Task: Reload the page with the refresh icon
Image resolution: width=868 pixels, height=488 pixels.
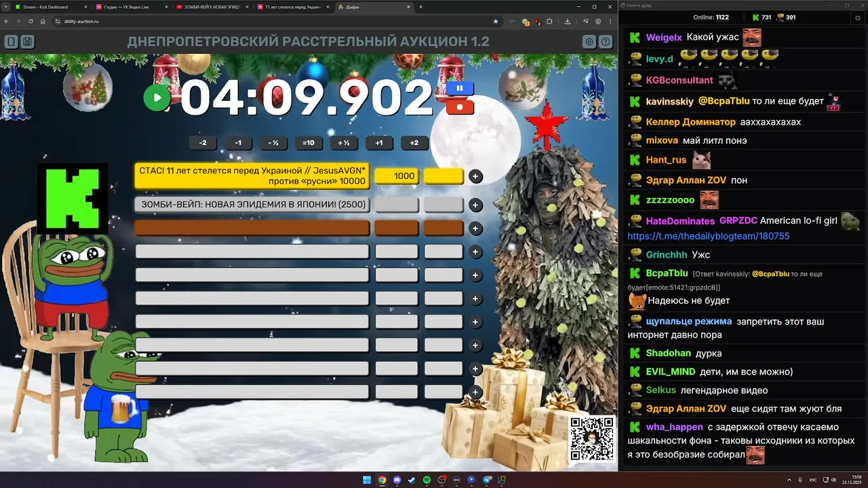Action: point(31,21)
